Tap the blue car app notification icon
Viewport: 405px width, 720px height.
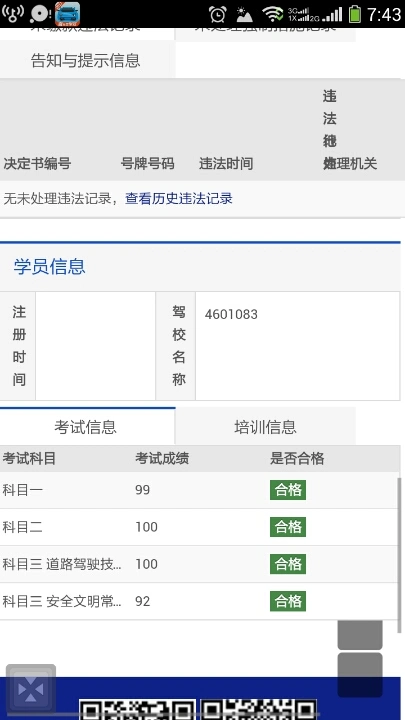(68, 14)
